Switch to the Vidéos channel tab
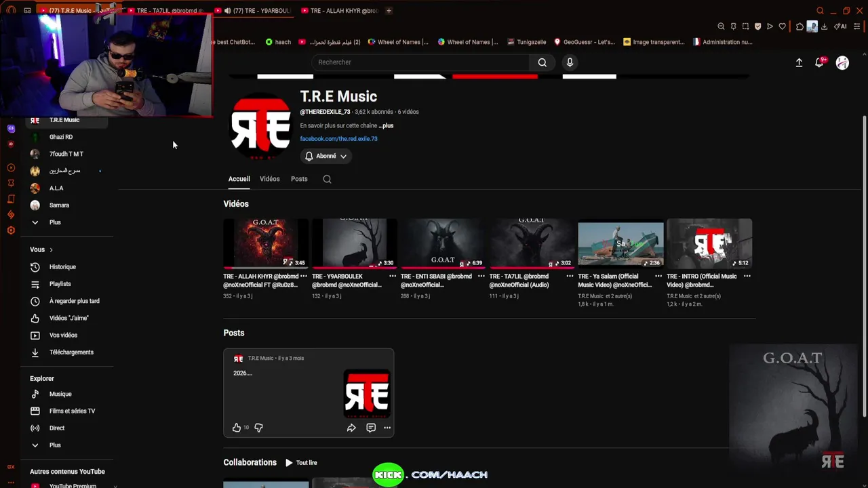Screen dimensions: 868x488 (x=269, y=179)
